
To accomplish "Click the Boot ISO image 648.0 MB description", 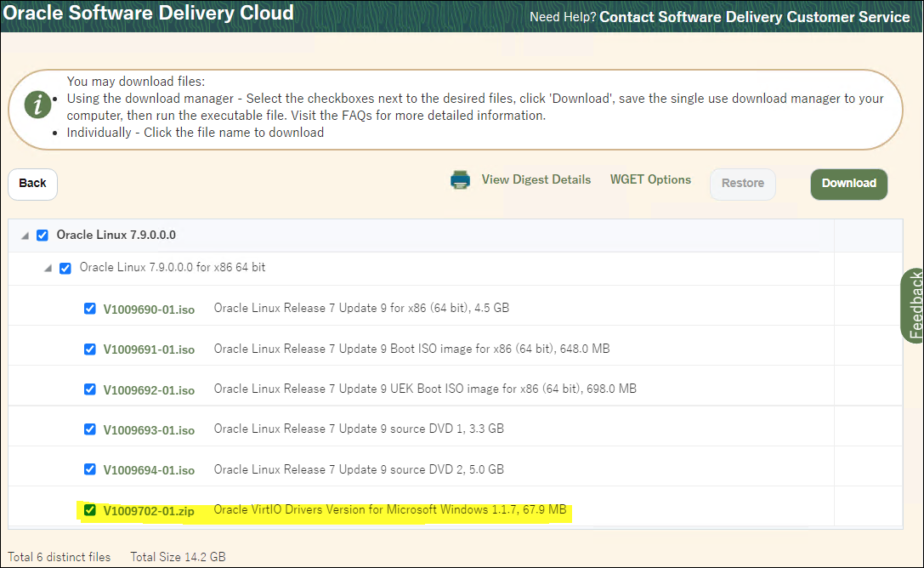I will (x=411, y=349).
